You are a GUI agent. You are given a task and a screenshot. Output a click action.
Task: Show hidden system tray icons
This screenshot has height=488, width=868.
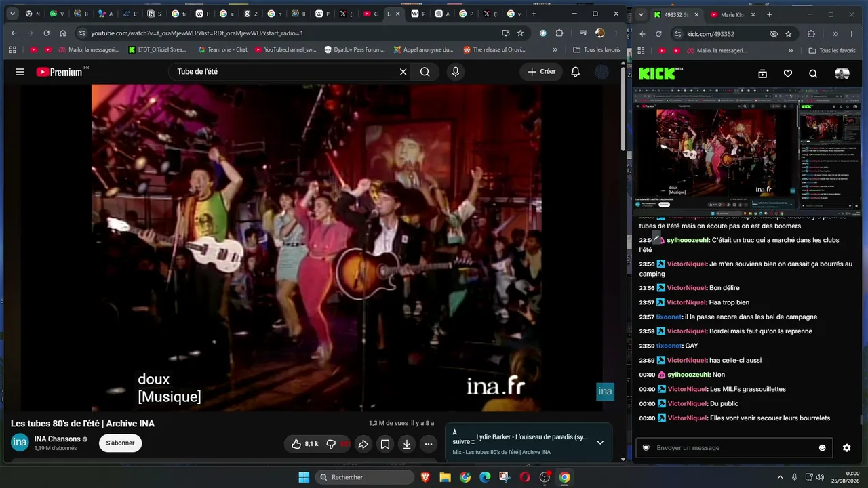(780, 477)
